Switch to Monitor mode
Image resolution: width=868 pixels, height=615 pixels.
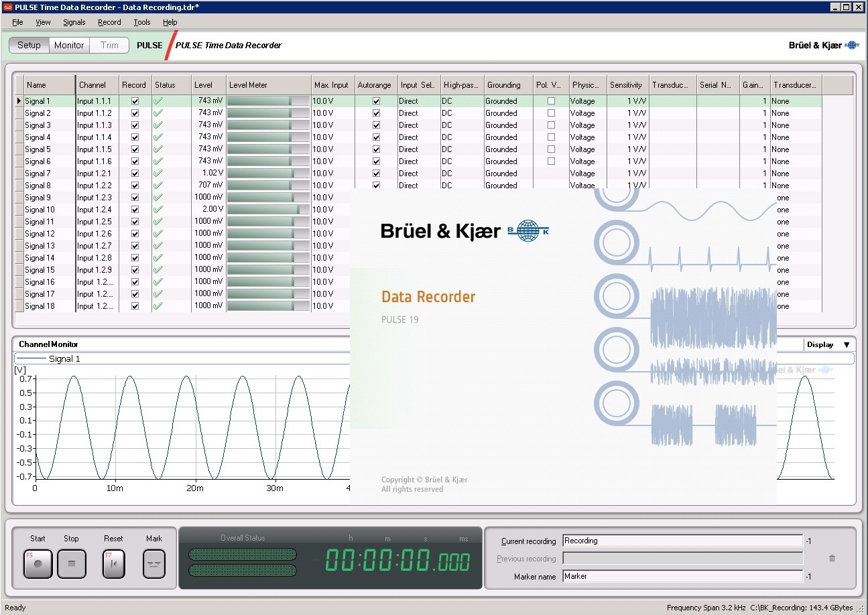tap(70, 46)
